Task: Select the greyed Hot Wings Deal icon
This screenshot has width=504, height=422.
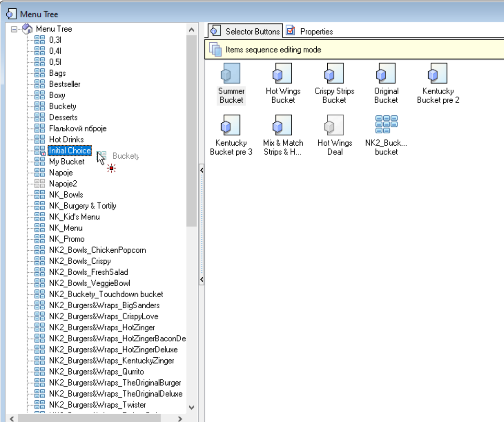Action: (x=334, y=125)
